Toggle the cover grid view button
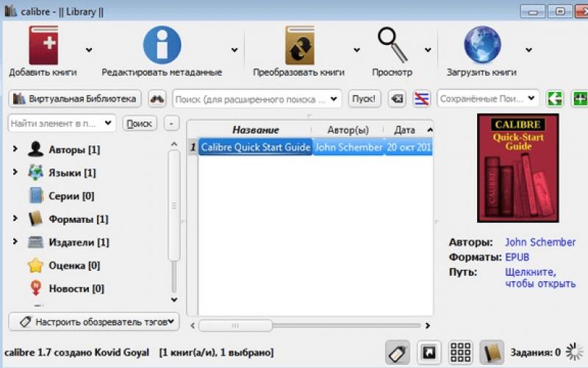This screenshot has width=588, height=368. click(x=461, y=353)
